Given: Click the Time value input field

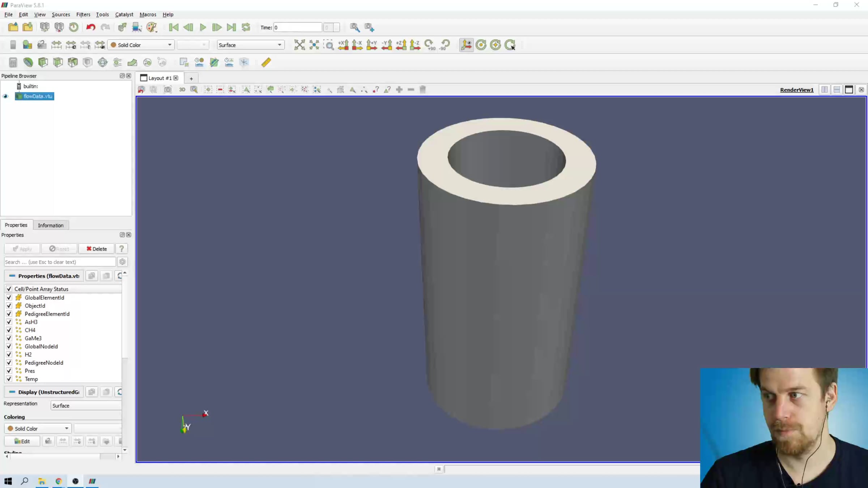Looking at the screenshot, I should click(x=298, y=27).
